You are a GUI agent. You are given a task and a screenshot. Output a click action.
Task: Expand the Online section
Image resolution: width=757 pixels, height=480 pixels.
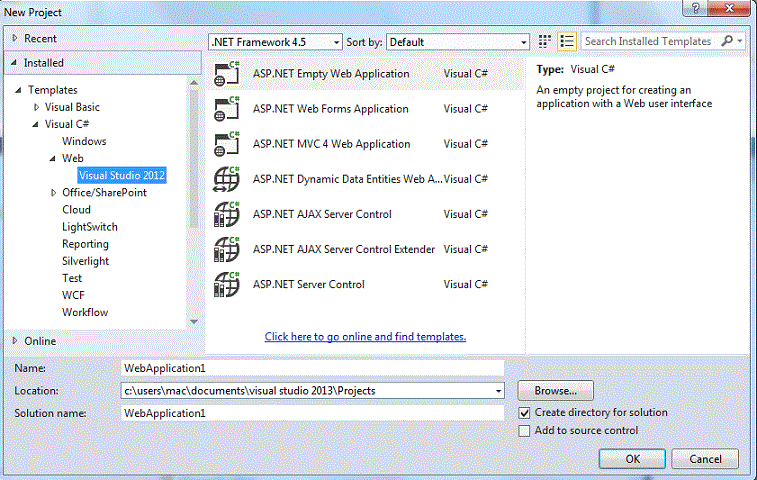pyautogui.click(x=14, y=340)
